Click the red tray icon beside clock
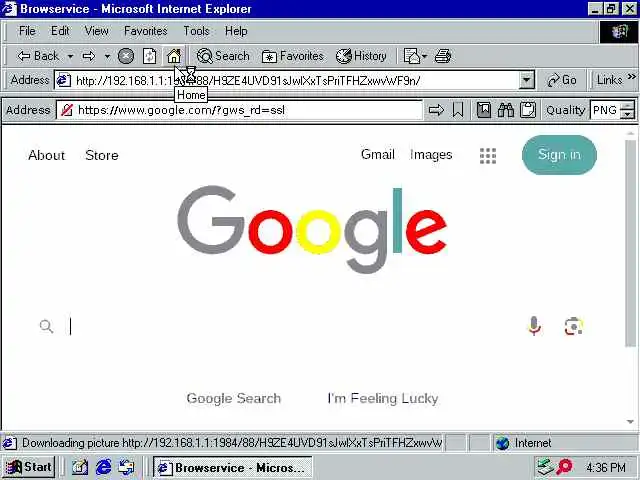This screenshot has height=480, width=640. [x=565, y=467]
